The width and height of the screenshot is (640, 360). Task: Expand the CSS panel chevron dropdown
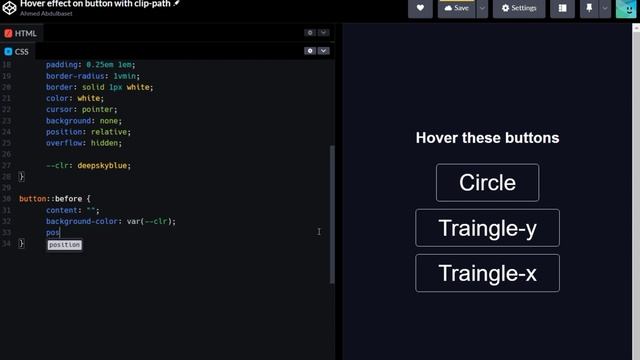[323, 51]
